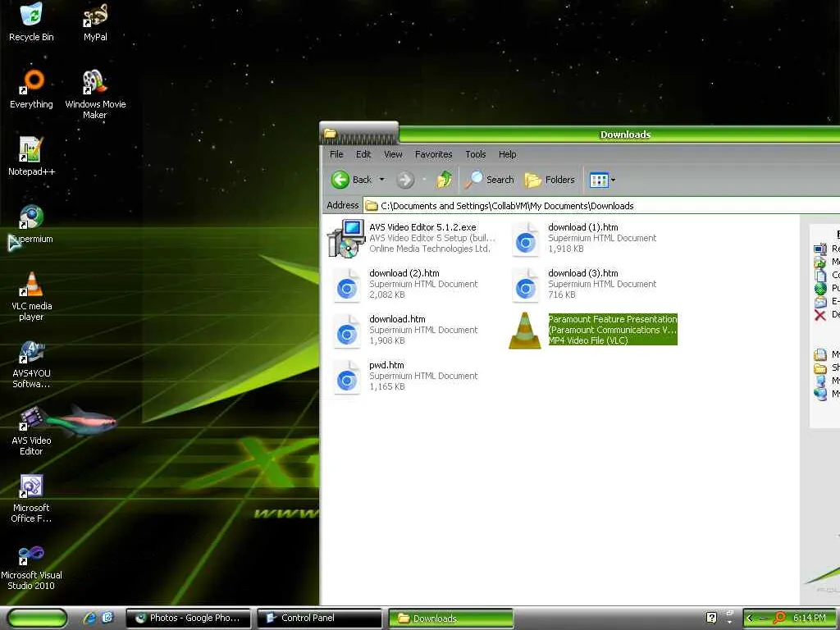
Task: Open the Favorites menu
Action: point(433,154)
